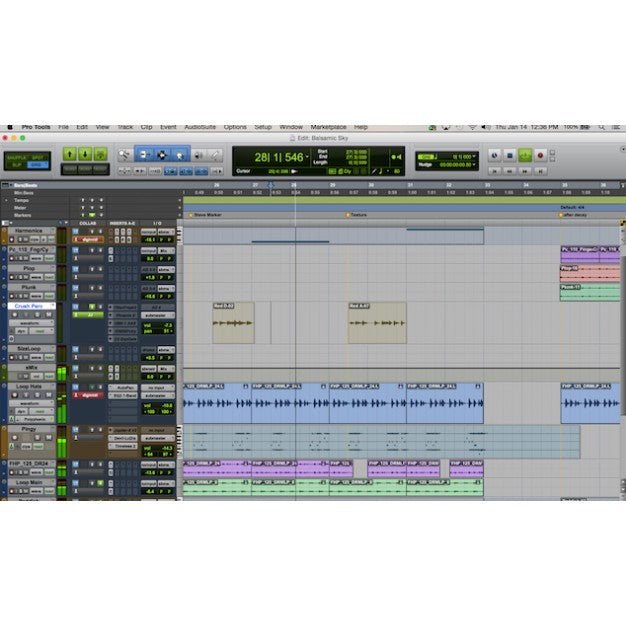Viewport: 626px width, 626px height.
Task: Click the macOS Spotlight search icon
Action: (602, 127)
